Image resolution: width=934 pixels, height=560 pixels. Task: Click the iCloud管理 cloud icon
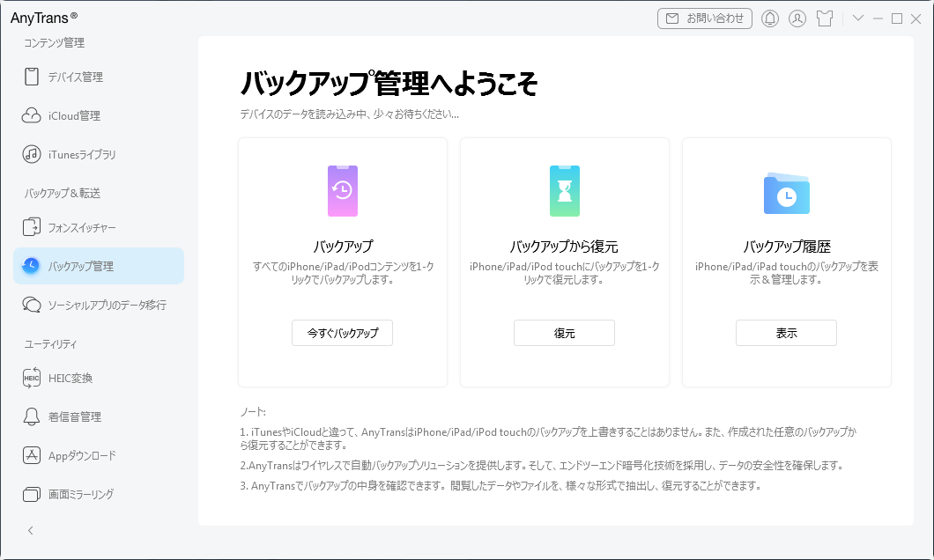click(32, 115)
